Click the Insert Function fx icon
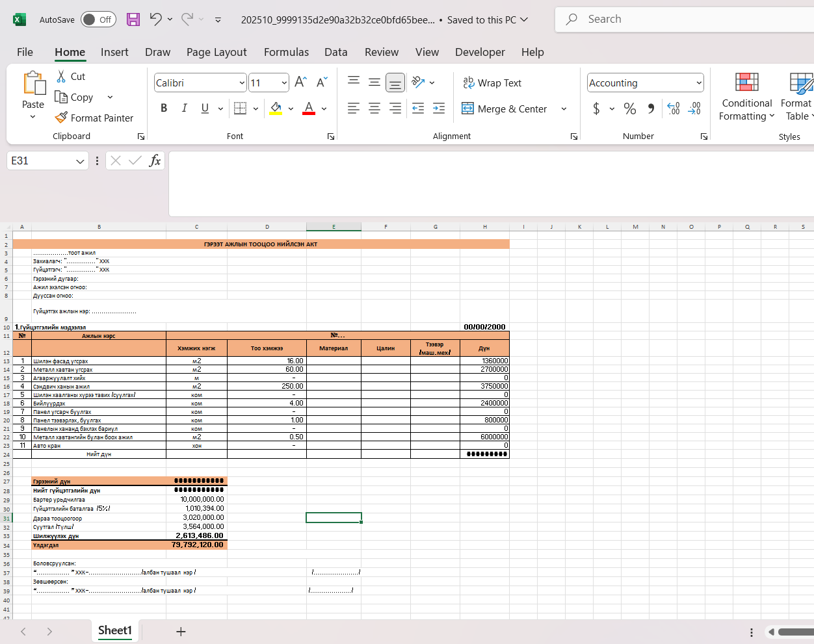This screenshot has width=814, height=644. pos(155,161)
